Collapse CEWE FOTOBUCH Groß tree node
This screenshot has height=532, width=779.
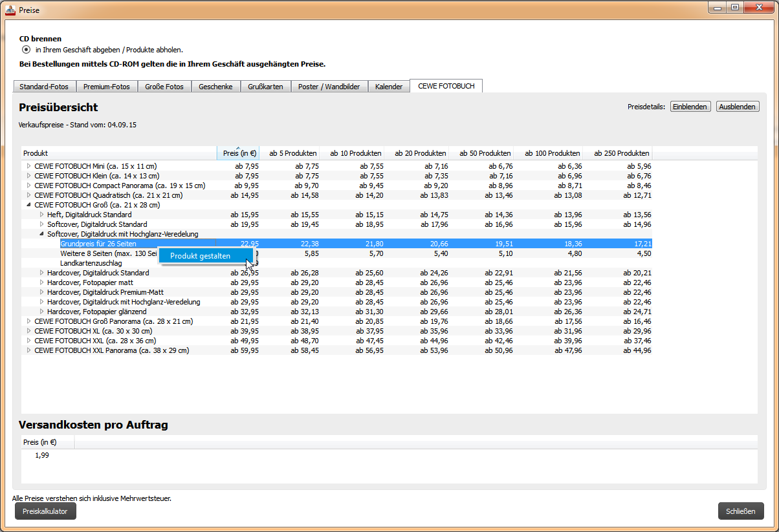click(x=28, y=205)
